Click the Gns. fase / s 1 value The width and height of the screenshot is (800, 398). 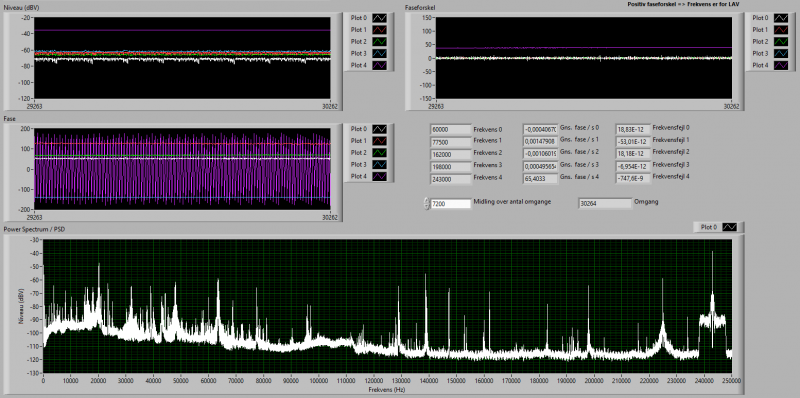(540, 142)
